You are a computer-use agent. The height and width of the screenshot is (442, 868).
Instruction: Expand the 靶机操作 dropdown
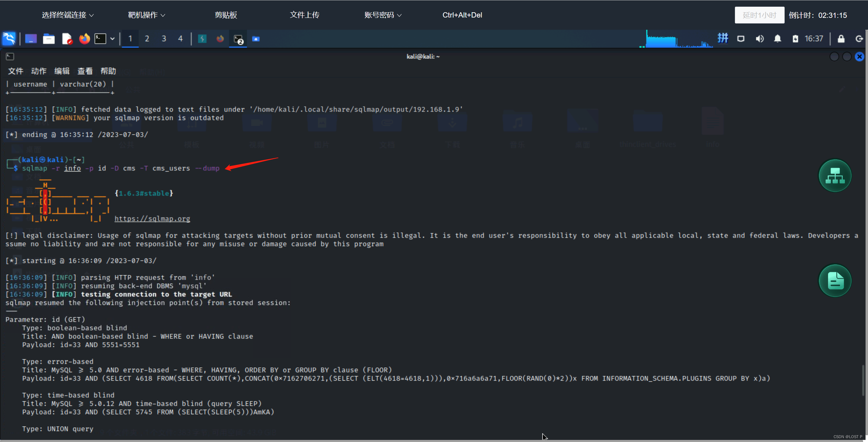[146, 15]
